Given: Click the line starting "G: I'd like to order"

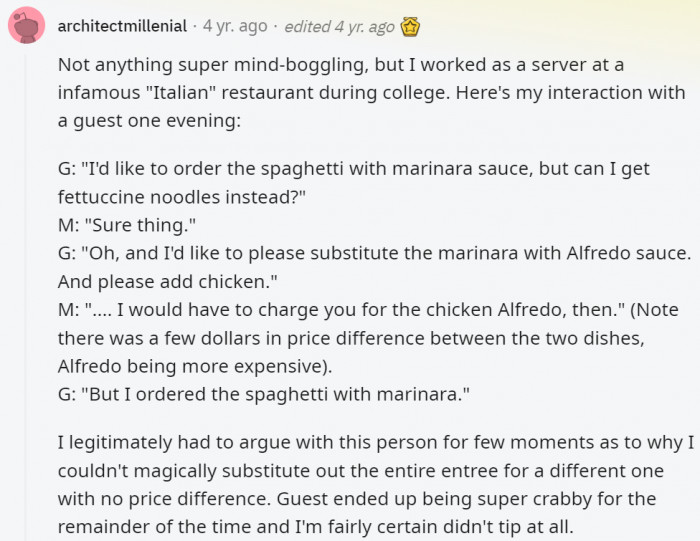Looking at the screenshot, I should point(354,170).
